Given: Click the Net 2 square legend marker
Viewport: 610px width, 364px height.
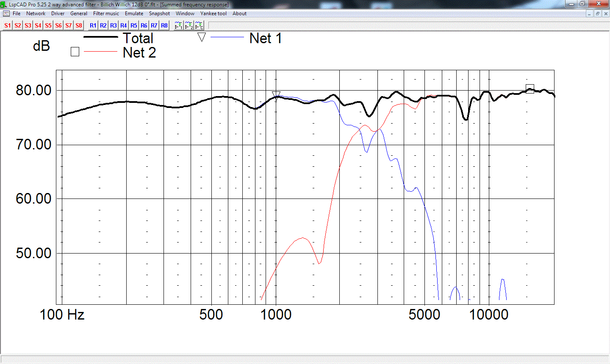Looking at the screenshot, I should coord(75,52).
